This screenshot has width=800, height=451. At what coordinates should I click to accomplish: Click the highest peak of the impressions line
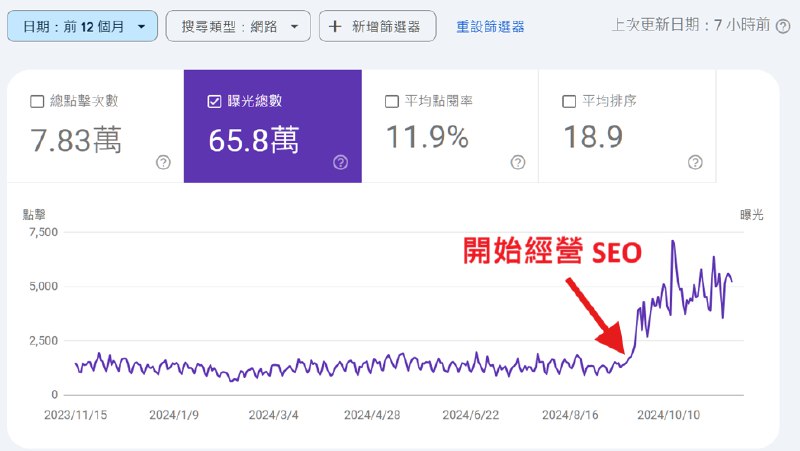[x=673, y=241]
